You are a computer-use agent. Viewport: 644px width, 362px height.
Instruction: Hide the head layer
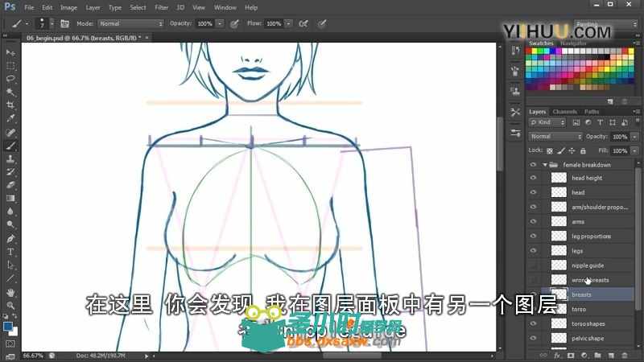pyautogui.click(x=533, y=192)
